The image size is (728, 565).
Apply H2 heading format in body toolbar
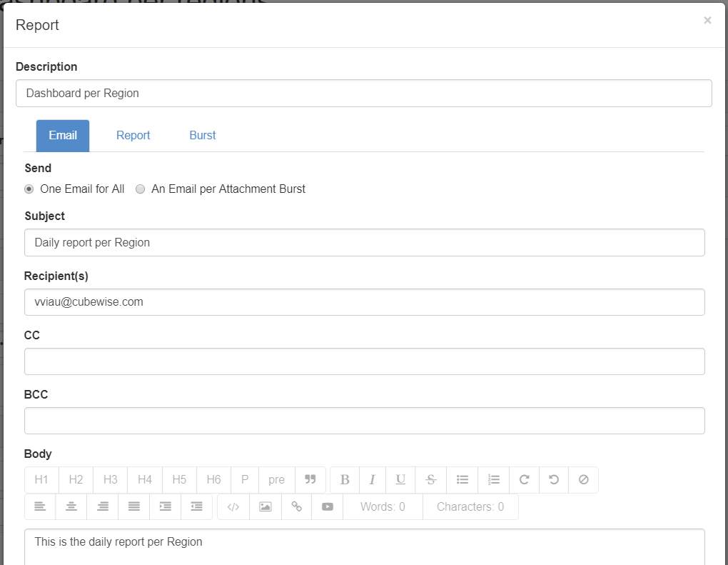[x=76, y=479]
